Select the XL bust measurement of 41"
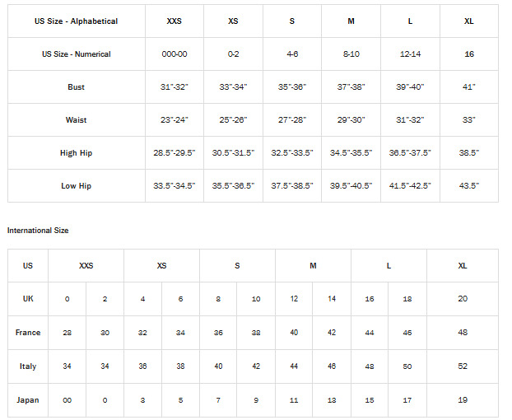 [469, 87]
